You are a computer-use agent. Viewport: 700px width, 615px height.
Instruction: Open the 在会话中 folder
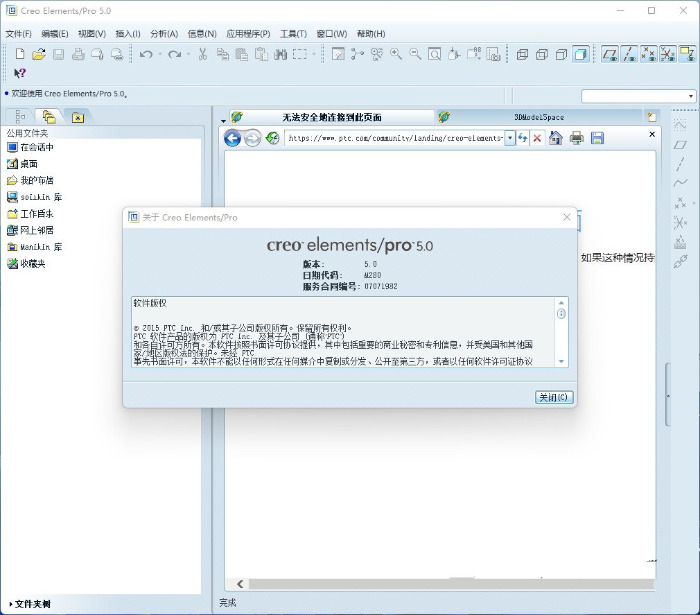pos(30,148)
